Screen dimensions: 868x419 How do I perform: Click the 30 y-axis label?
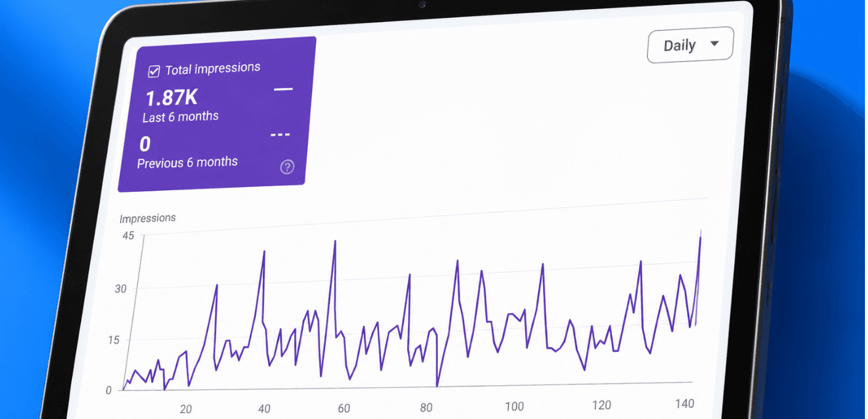click(121, 288)
